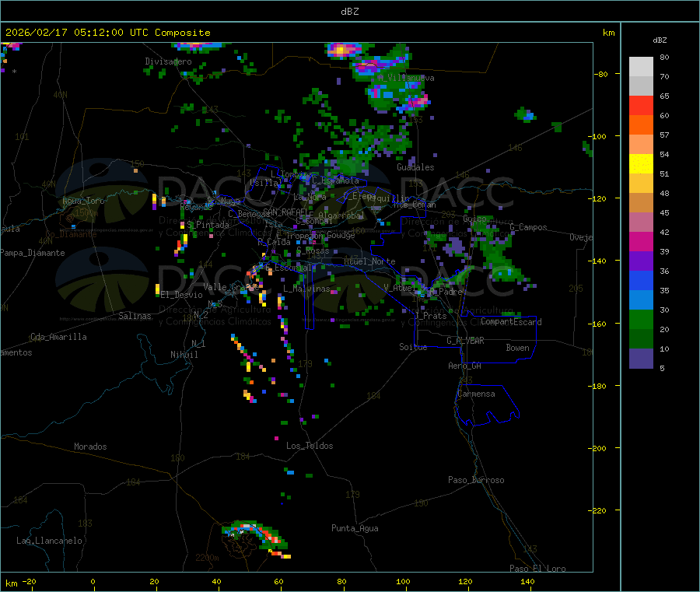700x592 pixels.
Task: Click the Divisadero place label
Action: pyautogui.click(x=168, y=61)
